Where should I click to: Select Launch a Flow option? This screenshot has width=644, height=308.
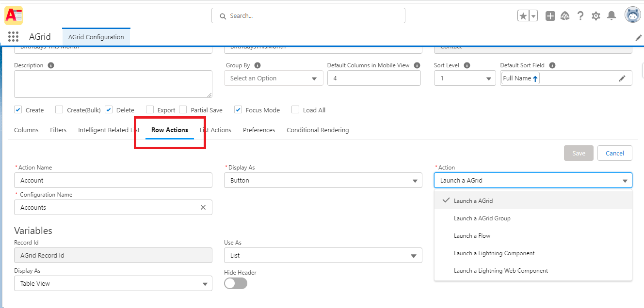click(533, 236)
